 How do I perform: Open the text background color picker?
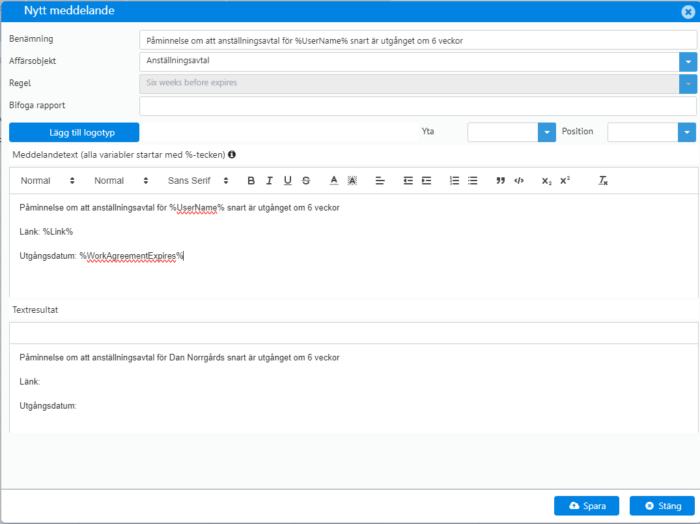pyautogui.click(x=352, y=180)
